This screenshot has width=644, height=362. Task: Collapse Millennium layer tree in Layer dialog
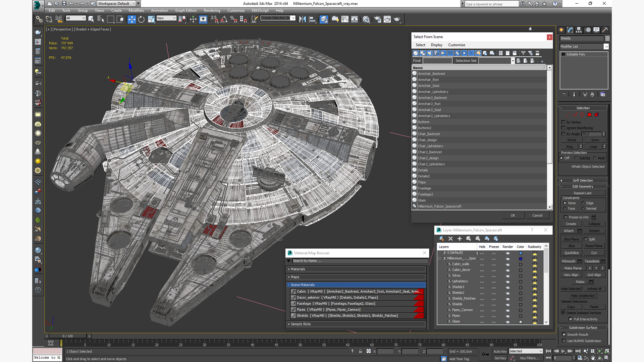(440, 258)
